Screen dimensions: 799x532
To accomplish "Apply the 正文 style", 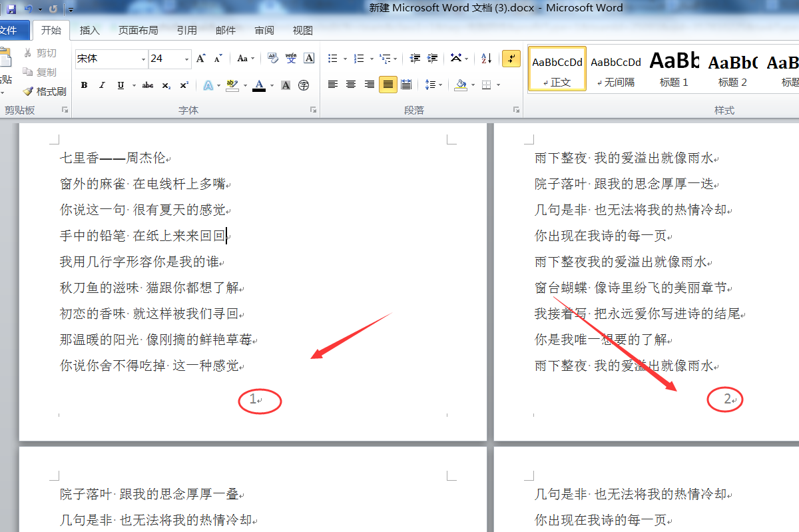I will click(x=557, y=69).
